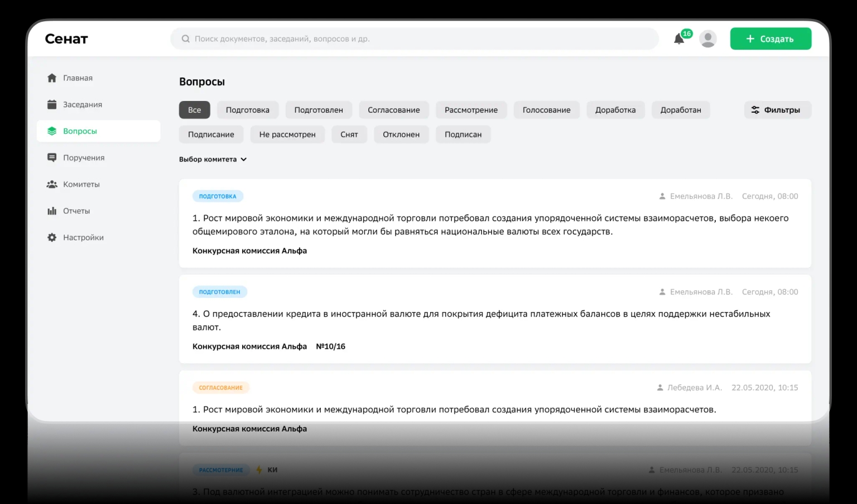857x504 pixels.
Task: Click the ПОДГОТОВКА status badge
Action: 218,196
